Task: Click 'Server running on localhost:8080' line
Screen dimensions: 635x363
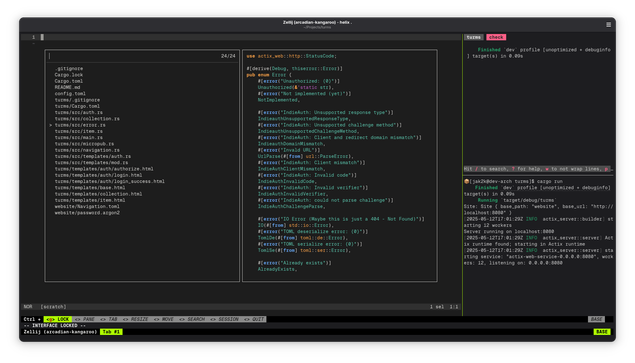Action: coord(509,232)
